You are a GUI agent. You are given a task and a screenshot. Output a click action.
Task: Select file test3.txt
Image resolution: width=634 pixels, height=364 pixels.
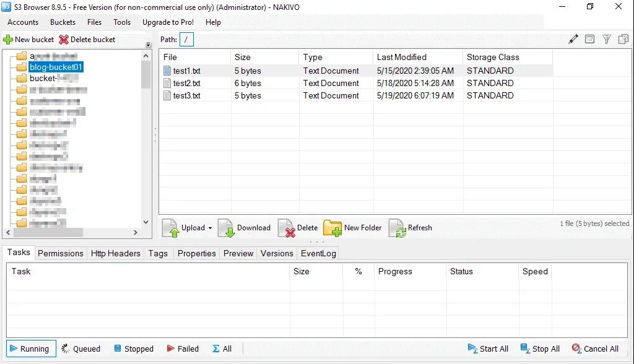tap(186, 96)
